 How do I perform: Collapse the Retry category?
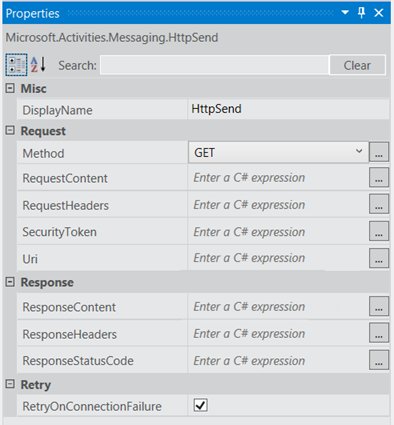(10, 384)
